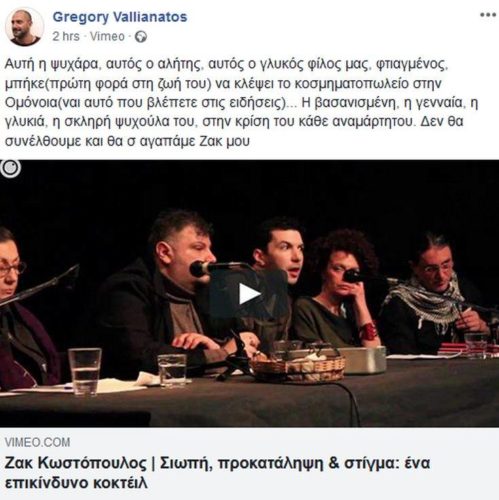Play the Vimeo video
499x500 pixels.
(249, 294)
